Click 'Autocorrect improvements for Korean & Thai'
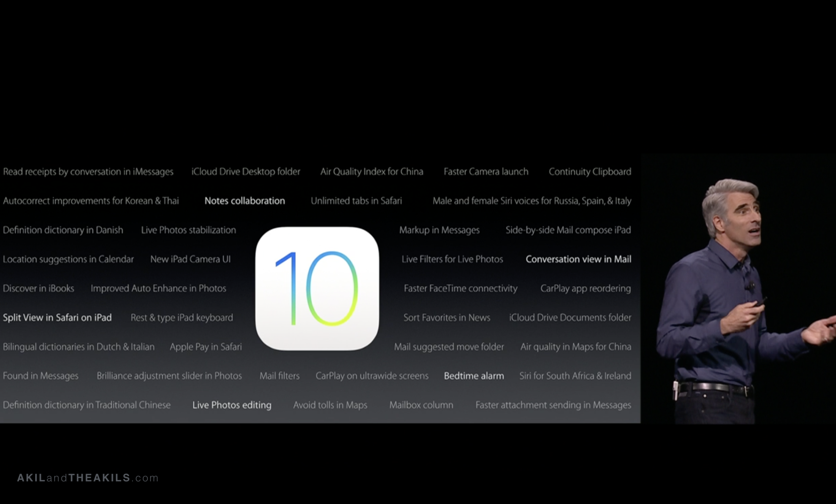Screen dimensions: 836x504 91,201
